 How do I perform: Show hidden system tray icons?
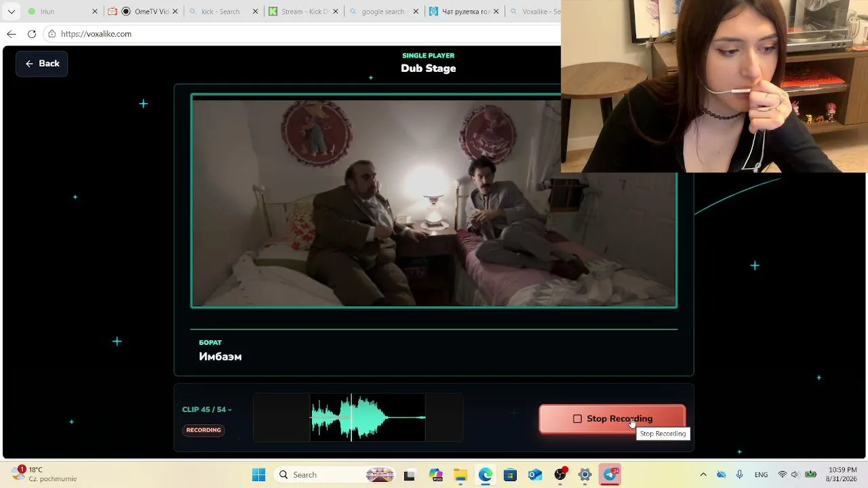coord(703,474)
